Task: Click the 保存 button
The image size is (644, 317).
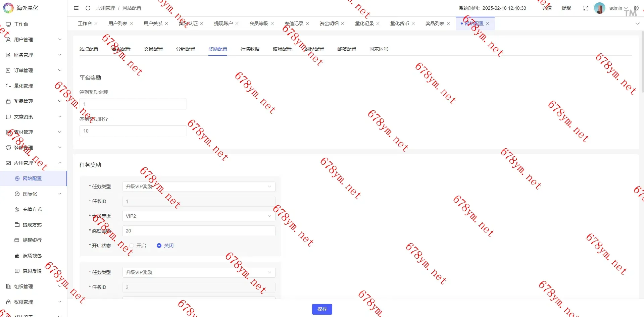Action: (322, 309)
